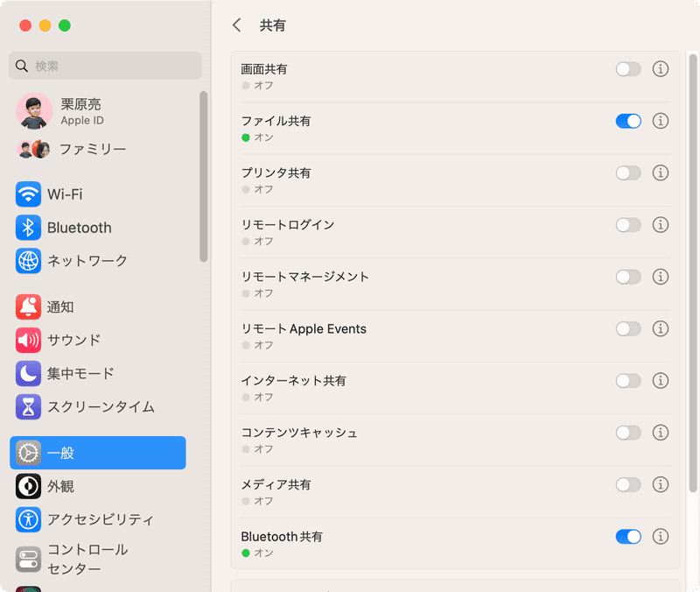Show info for インターネット共有
The image size is (700, 592).
pyautogui.click(x=661, y=381)
